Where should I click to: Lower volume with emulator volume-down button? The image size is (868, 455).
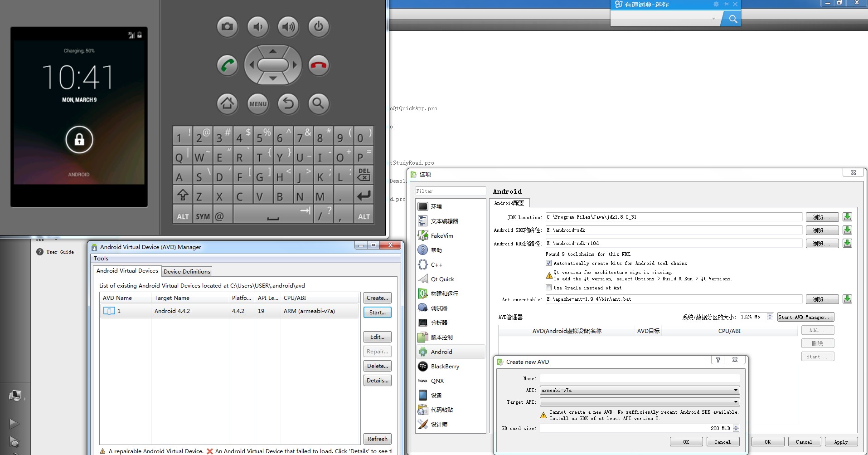[257, 27]
